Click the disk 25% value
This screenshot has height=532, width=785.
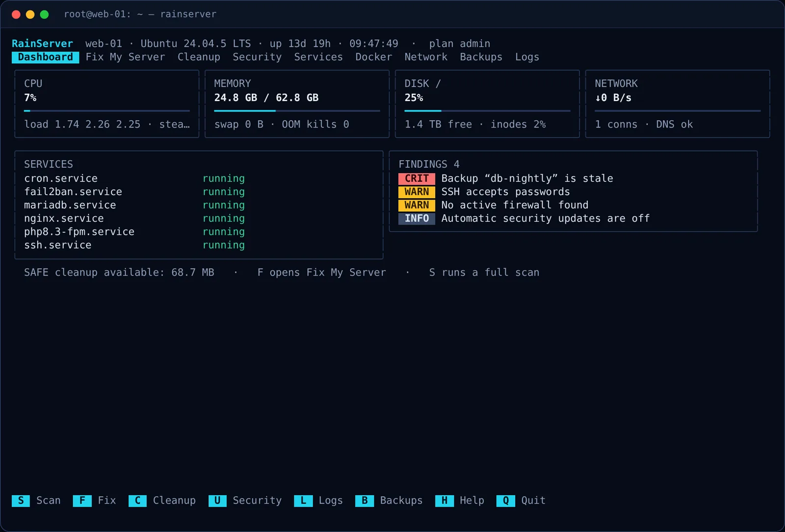click(x=414, y=98)
